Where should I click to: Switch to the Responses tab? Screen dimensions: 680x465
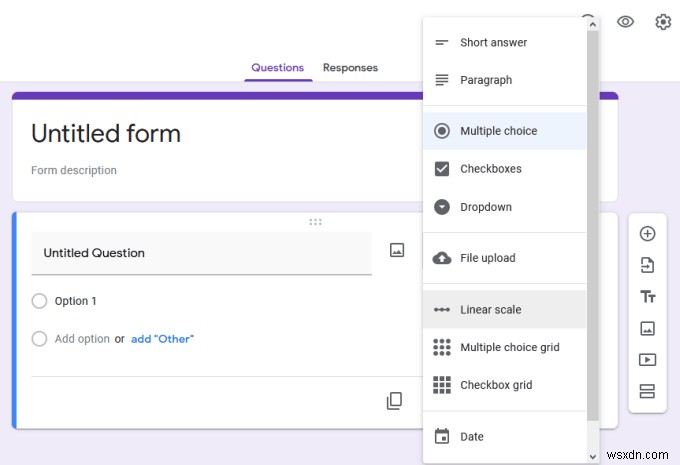pyautogui.click(x=350, y=68)
